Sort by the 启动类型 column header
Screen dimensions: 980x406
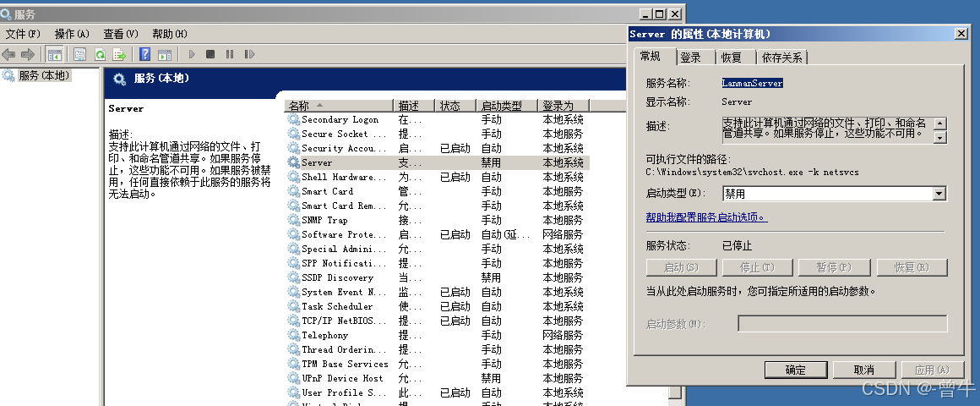coord(506,106)
